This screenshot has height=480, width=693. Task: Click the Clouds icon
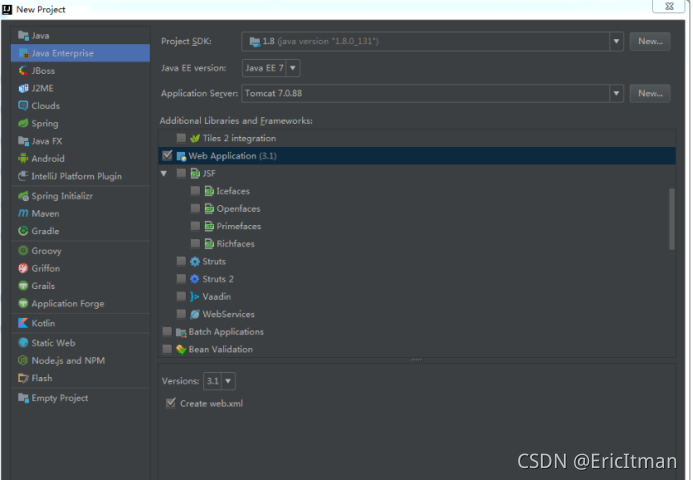click(x=23, y=106)
